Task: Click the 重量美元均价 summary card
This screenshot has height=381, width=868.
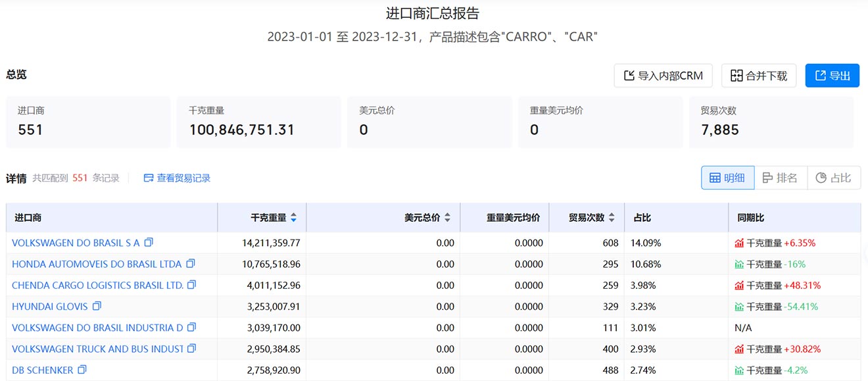Action: pyautogui.click(x=601, y=122)
